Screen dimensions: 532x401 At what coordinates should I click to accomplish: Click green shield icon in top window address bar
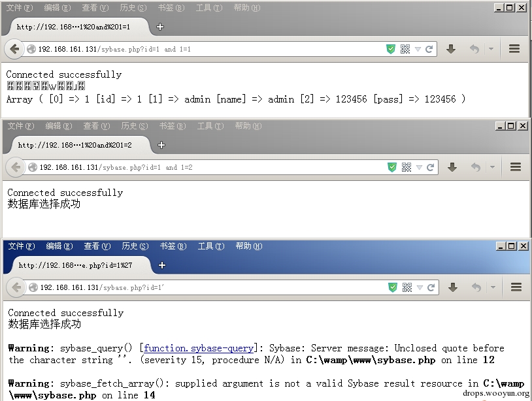391,49
